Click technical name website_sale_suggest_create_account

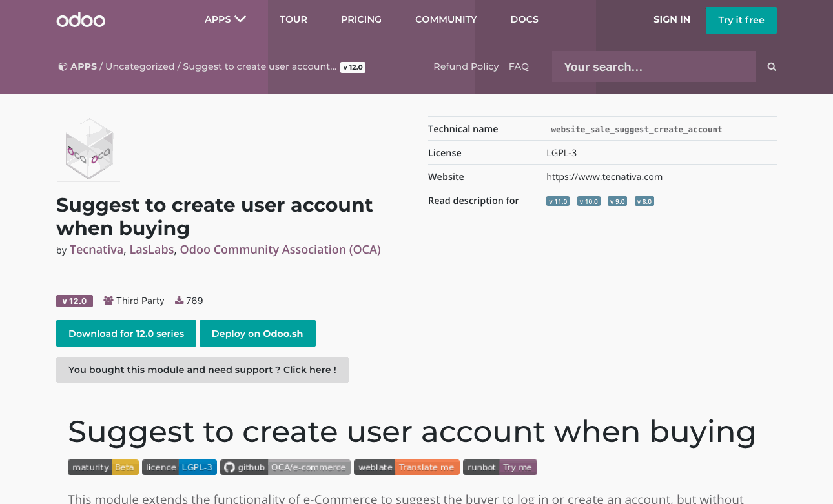pos(636,130)
